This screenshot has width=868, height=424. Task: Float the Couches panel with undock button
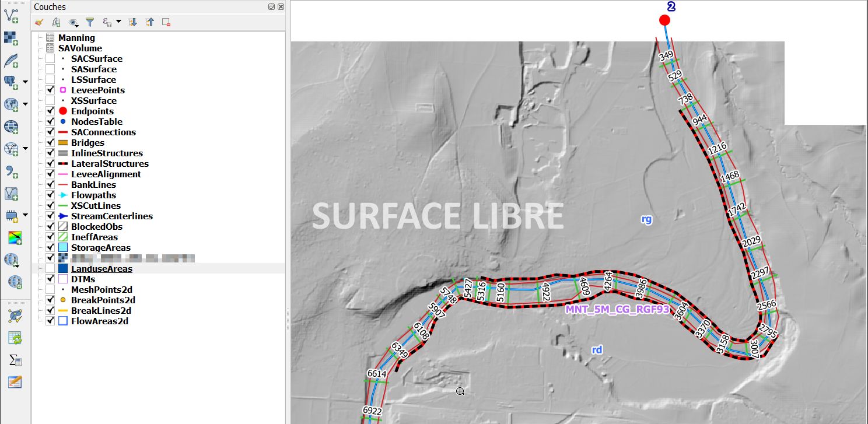[x=271, y=7]
